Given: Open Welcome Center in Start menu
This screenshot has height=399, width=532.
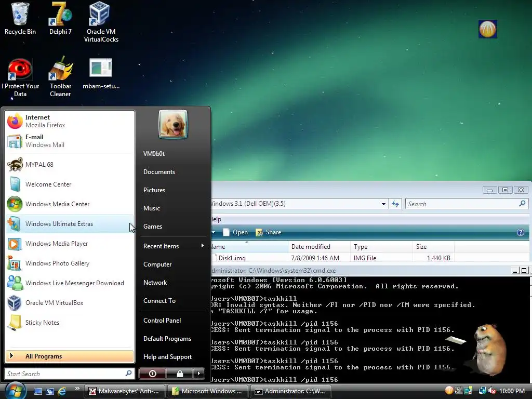Looking at the screenshot, I should (x=70, y=184).
